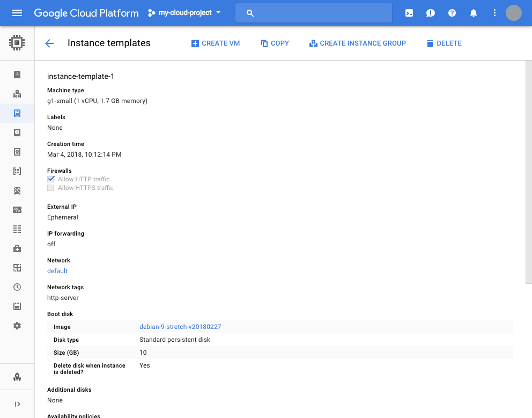Activate Cloud Shell terminal icon
Image resolution: width=532 pixels, height=418 pixels.
pyautogui.click(x=409, y=13)
